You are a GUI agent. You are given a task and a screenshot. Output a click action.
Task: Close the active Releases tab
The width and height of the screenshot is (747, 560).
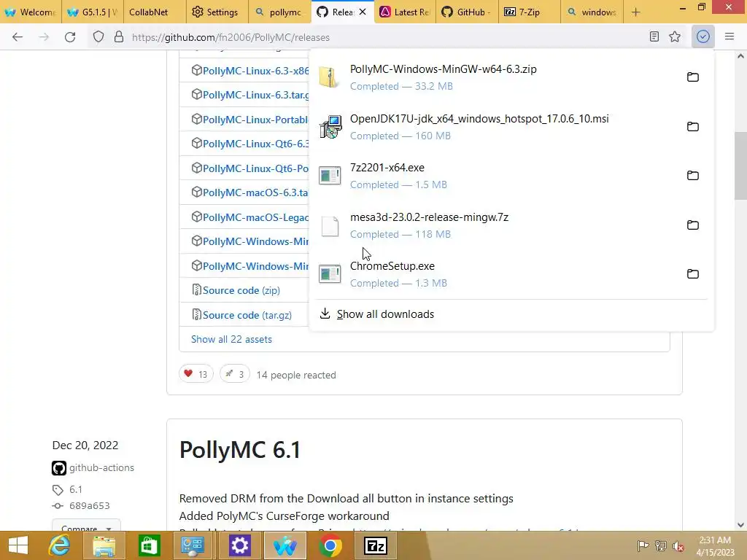click(363, 12)
